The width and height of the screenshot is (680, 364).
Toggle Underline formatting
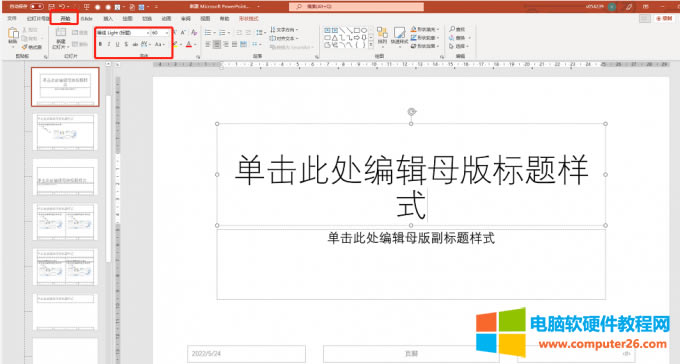(118, 44)
